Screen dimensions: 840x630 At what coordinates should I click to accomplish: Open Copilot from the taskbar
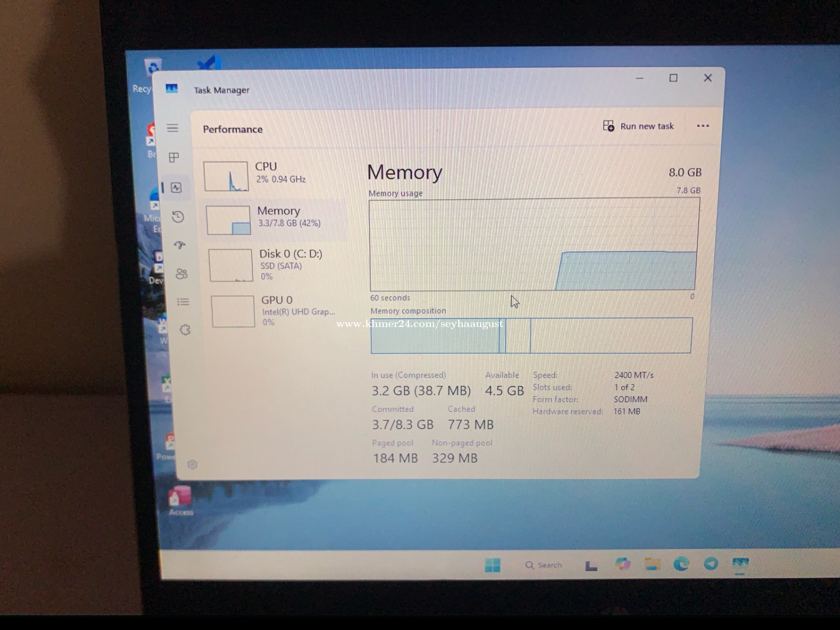pos(622,564)
